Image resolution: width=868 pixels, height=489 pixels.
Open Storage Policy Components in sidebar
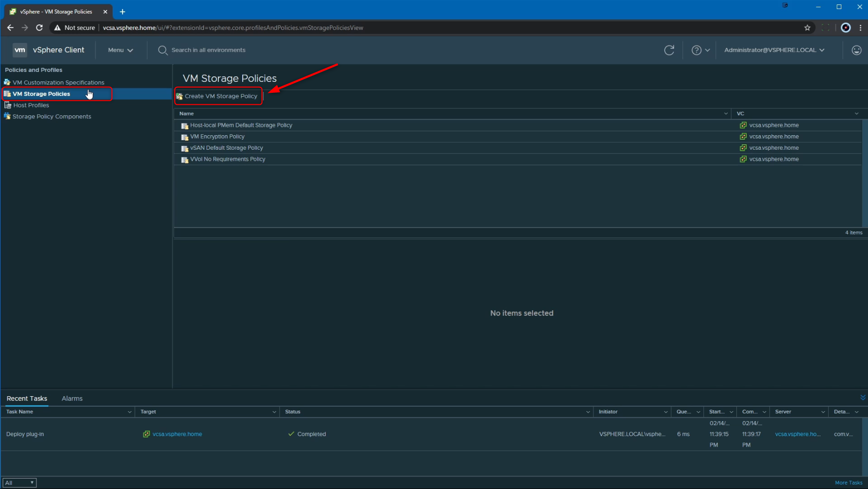(52, 116)
